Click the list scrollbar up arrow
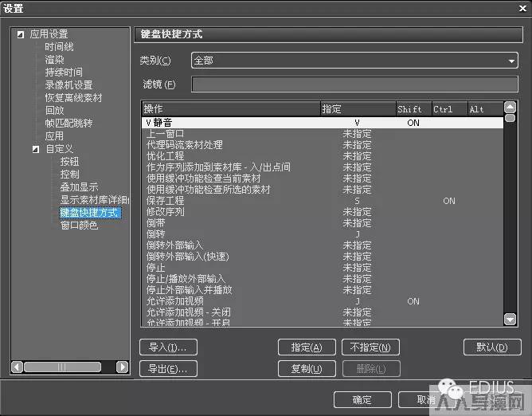The image size is (532, 416). point(510,108)
